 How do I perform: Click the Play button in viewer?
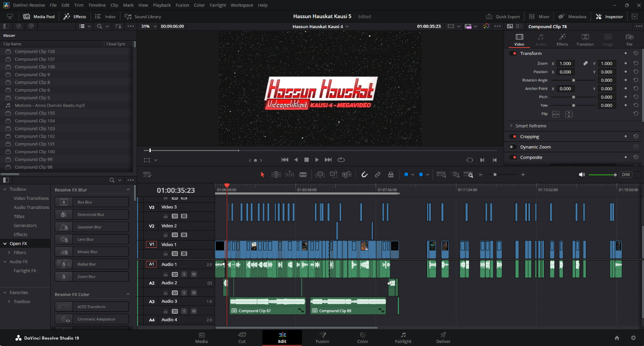(317, 160)
